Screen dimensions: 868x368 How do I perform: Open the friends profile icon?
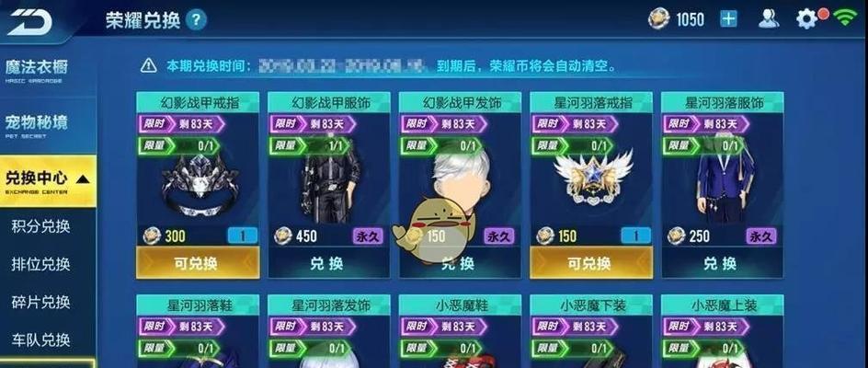(769, 18)
